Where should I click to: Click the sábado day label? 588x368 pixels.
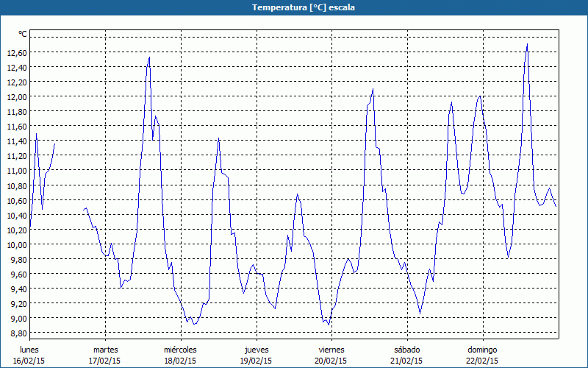click(406, 349)
